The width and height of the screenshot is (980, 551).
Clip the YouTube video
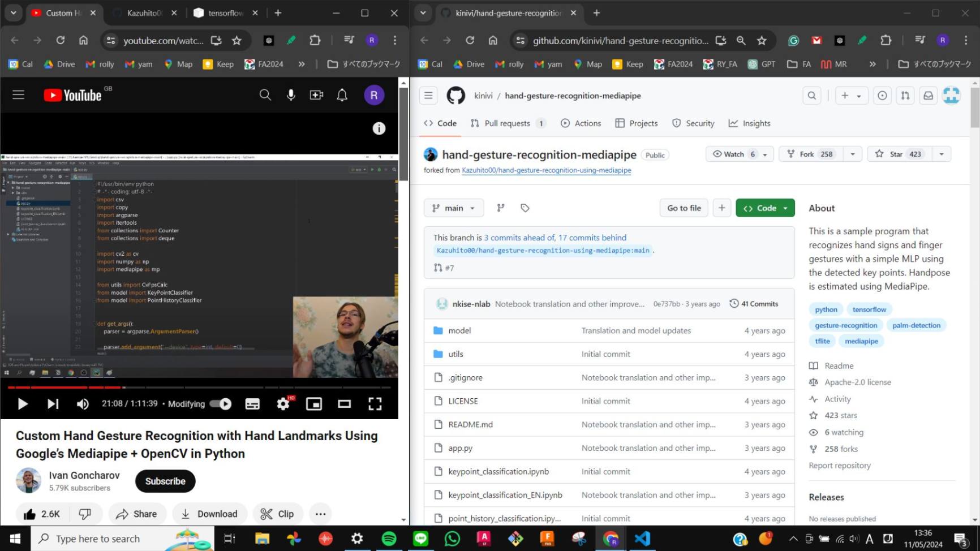pos(277,514)
